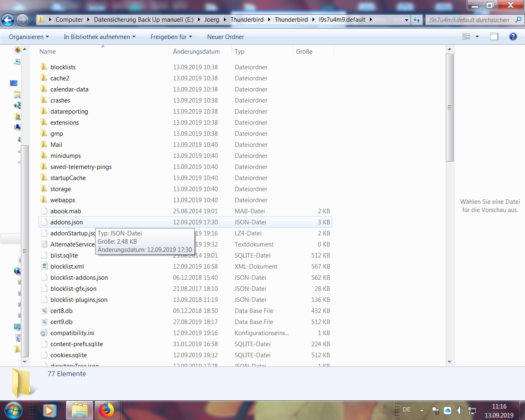The image size is (525, 420).
Task: Open Explorer help with the question mark icon
Action: 513,37
